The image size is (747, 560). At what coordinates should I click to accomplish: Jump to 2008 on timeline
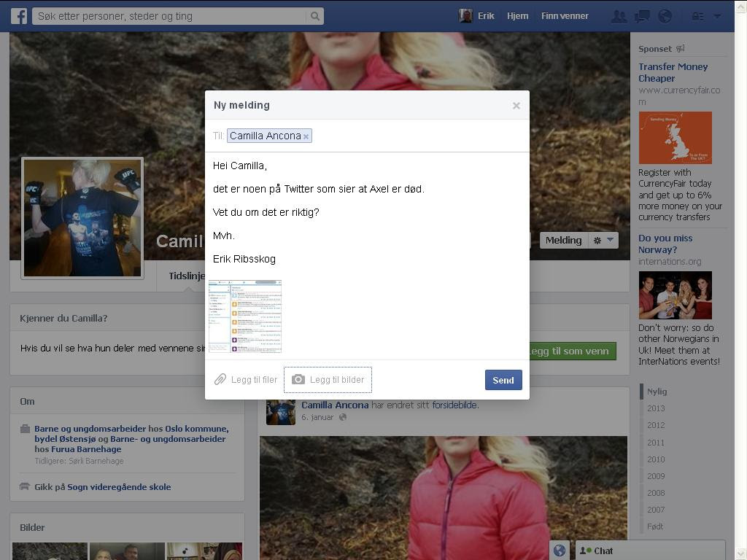(656, 493)
